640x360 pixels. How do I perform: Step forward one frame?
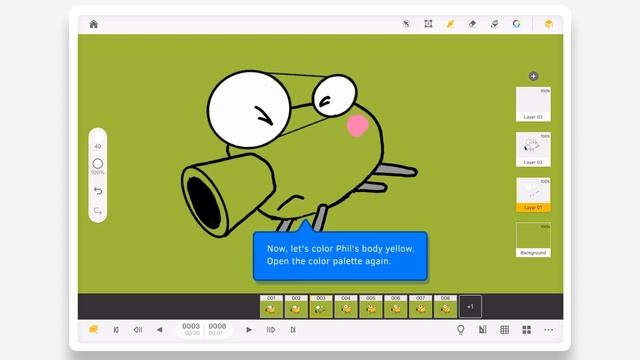[x=271, y=330]
